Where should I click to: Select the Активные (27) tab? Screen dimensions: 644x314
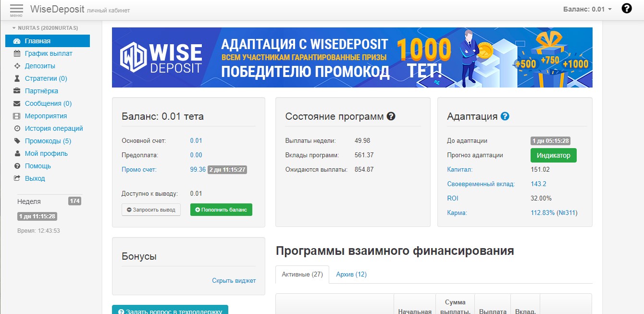click(302, 274)
